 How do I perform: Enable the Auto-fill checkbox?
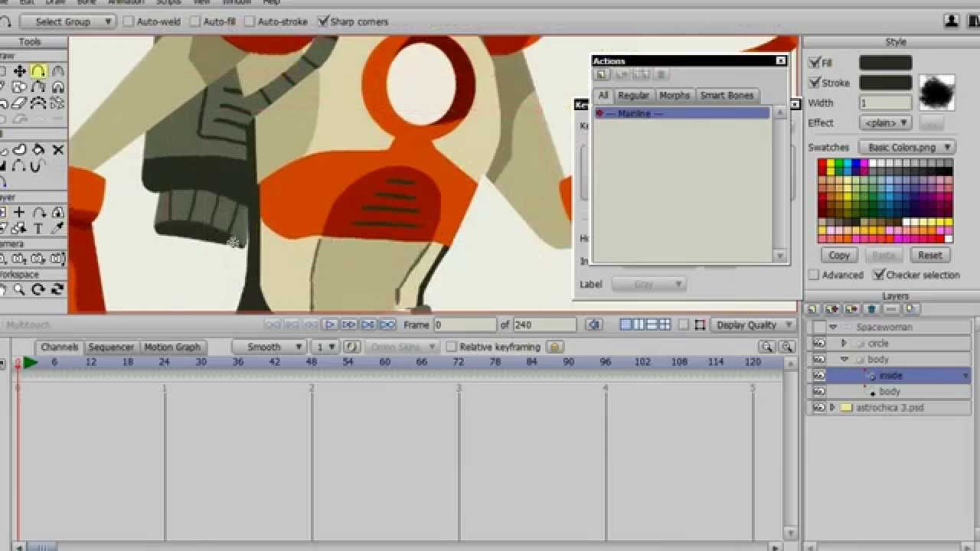[x=195, y=21]
